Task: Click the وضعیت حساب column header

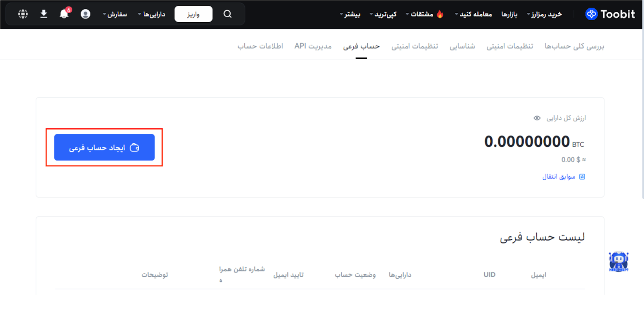Action: pos(355,275)
